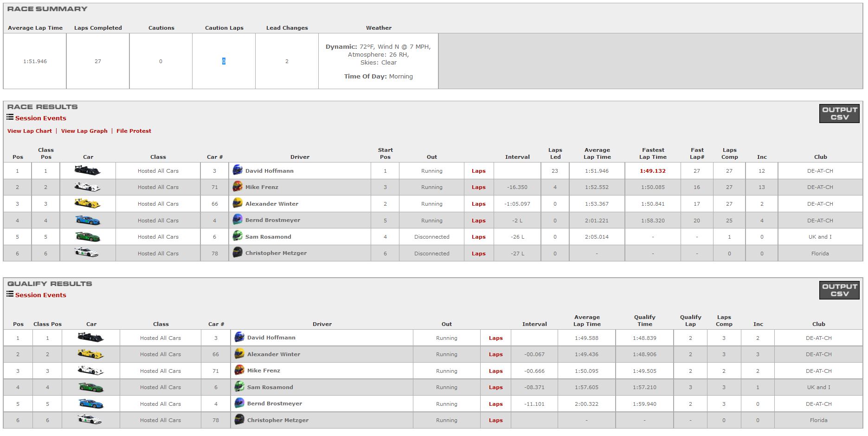Click the File Protest link
The image size is (868, 436).
coord(134,131)
